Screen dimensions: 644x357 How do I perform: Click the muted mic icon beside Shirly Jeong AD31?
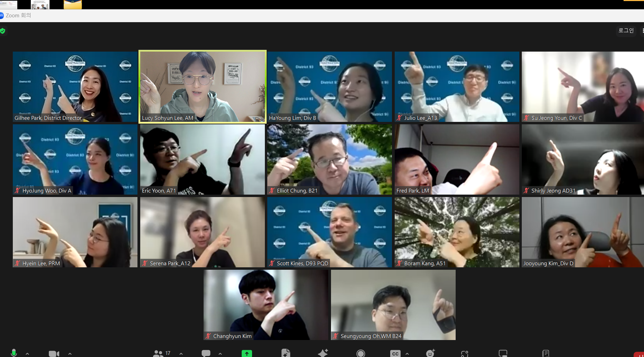point(526,190)
